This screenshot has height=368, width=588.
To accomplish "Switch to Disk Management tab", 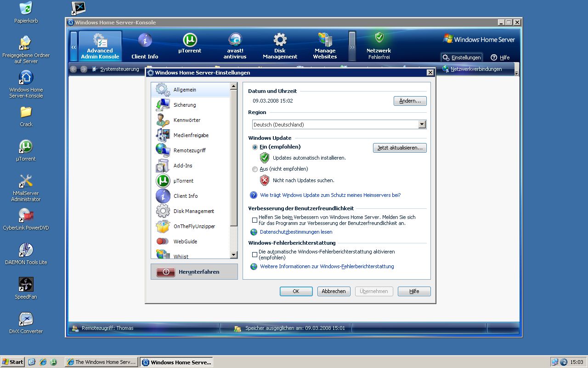I will pyautogui.click(x=280, y=46).
